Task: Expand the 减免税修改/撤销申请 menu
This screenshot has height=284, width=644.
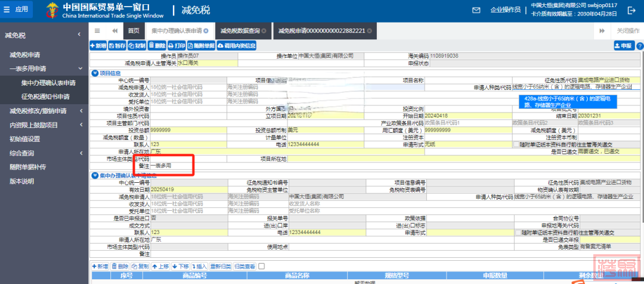Action: [81, 111]
